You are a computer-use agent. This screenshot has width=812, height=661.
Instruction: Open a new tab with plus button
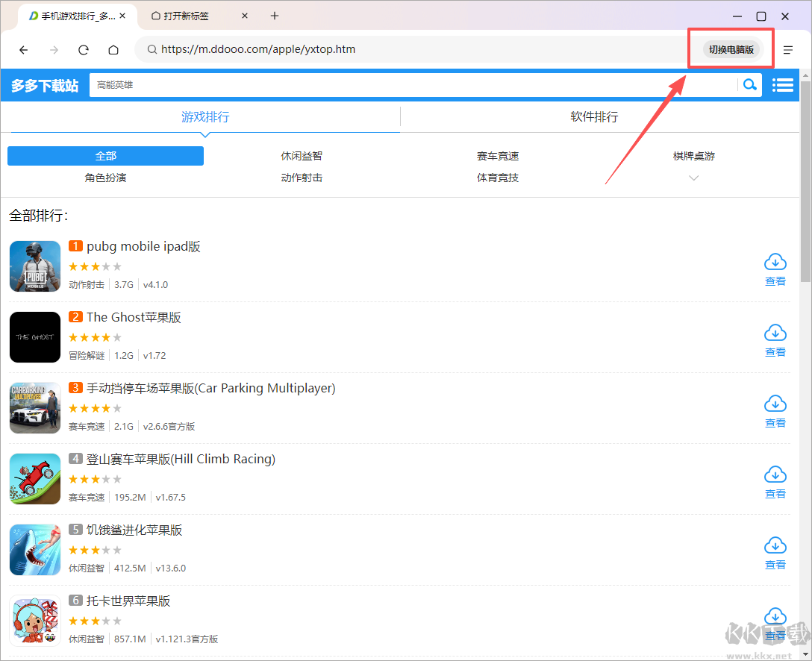(275, 16)
